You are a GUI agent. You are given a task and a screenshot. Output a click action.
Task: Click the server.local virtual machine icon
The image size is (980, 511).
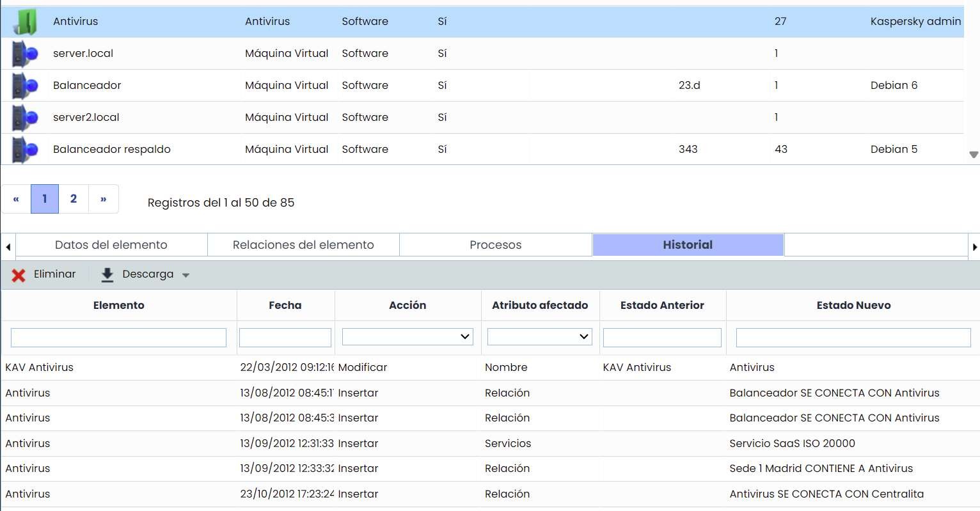tap(25, 54)
